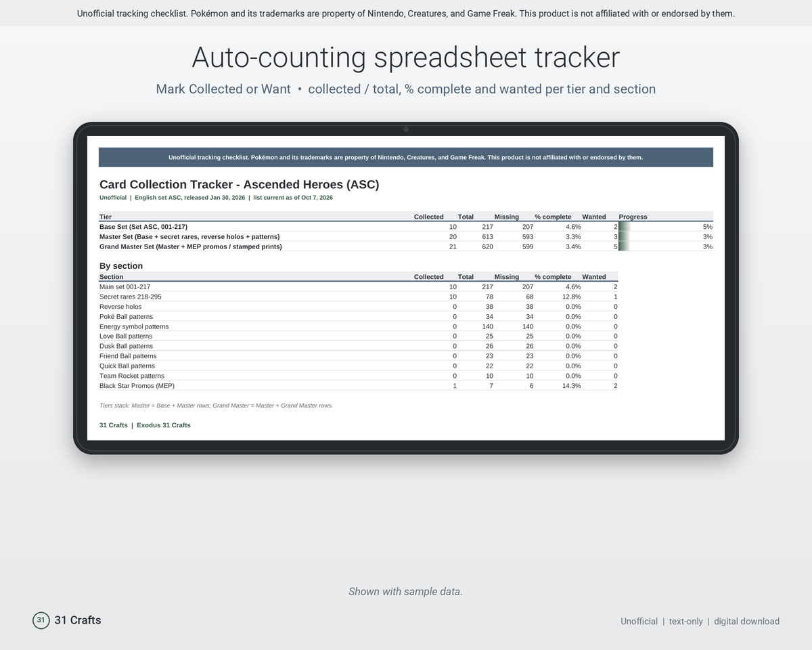Select the Secret rares total cell '78'
The height and width of the screenshot is (650, 812).
[x=489, y=297]
